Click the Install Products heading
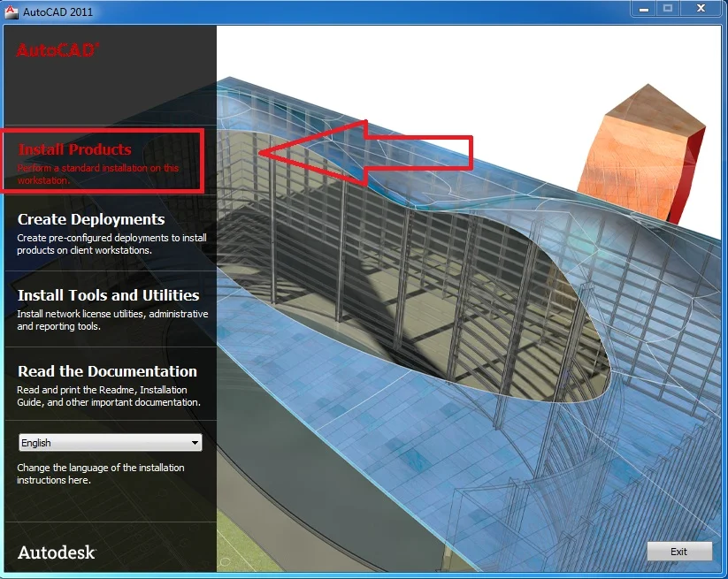 click(x=74, y=149)
